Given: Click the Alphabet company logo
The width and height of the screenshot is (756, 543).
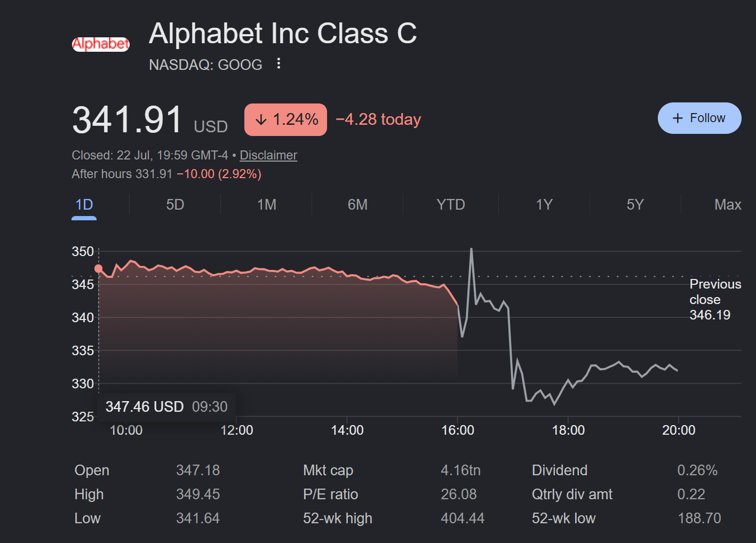Looking at the screenshot, I should (x=101, y=44).
